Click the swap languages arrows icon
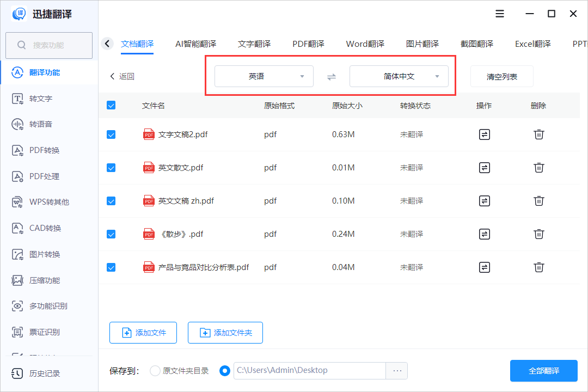Viewport: 588px width, 392px height. (x=332, y=77)
